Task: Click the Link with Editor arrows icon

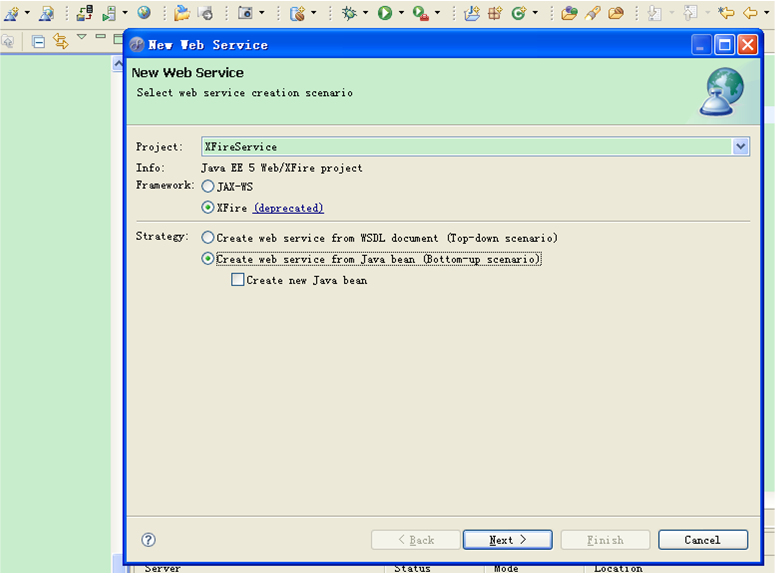Action: point(61,41)
